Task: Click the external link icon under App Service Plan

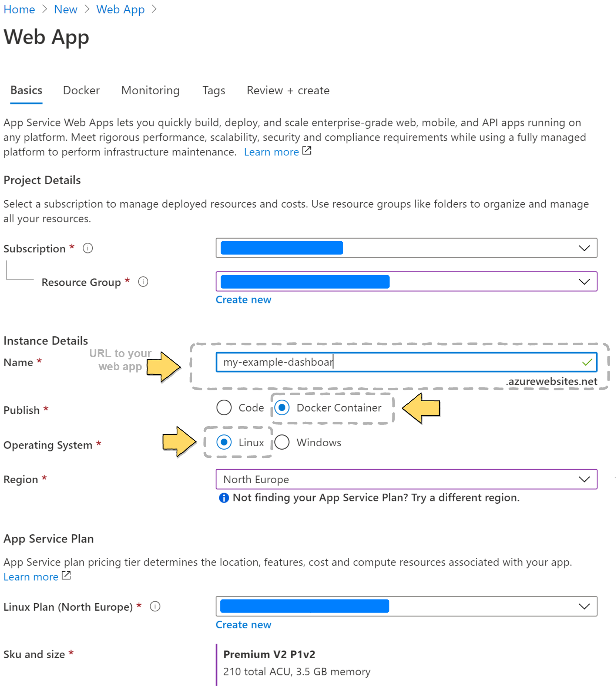Action: click(x=66, y=576)
